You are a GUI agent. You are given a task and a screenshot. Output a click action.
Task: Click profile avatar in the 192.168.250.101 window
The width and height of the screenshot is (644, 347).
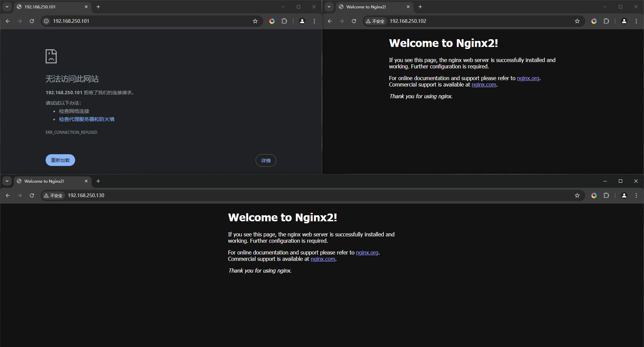click(x=302, y=21)
